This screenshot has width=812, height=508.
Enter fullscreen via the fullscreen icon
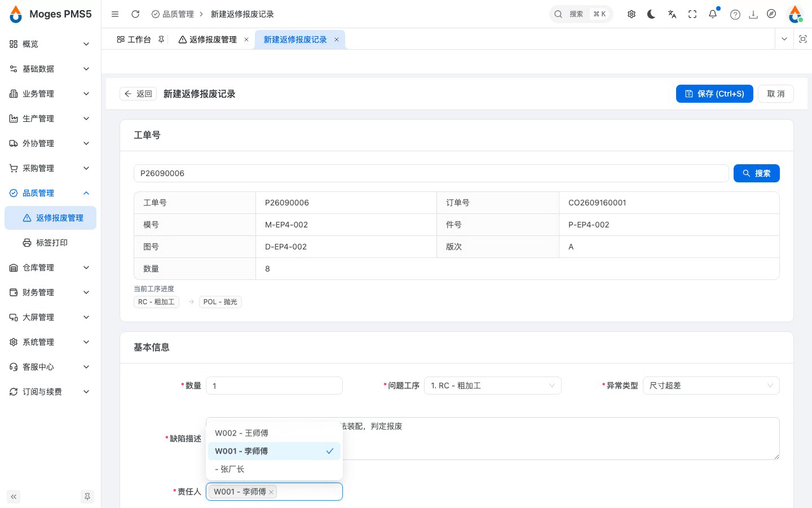click(x=692, y=14)
